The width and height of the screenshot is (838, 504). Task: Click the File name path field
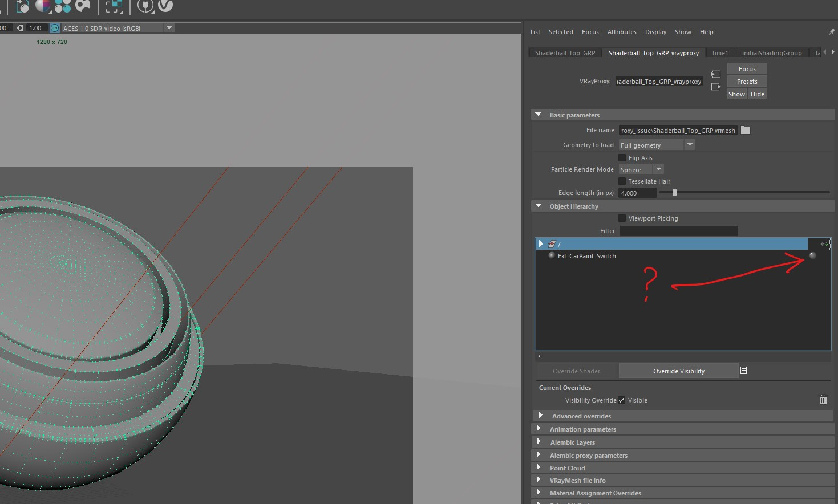678,131
